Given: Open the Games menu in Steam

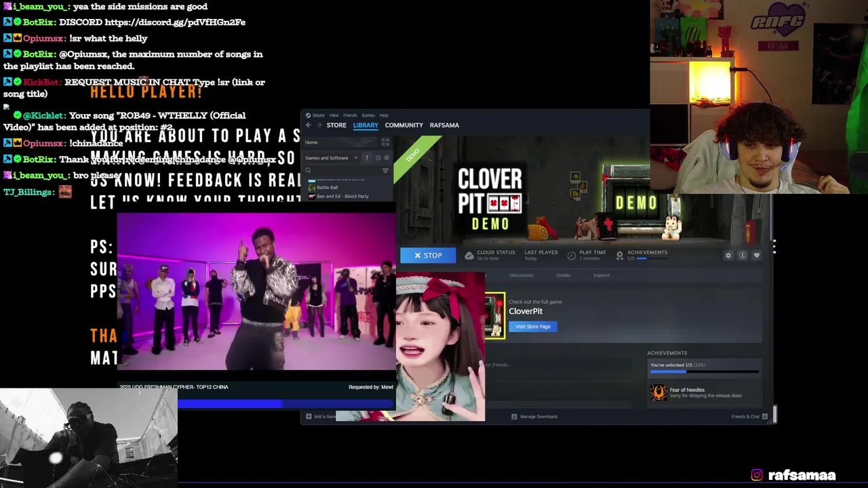Looking at the screenshot, I should point(368,115).
